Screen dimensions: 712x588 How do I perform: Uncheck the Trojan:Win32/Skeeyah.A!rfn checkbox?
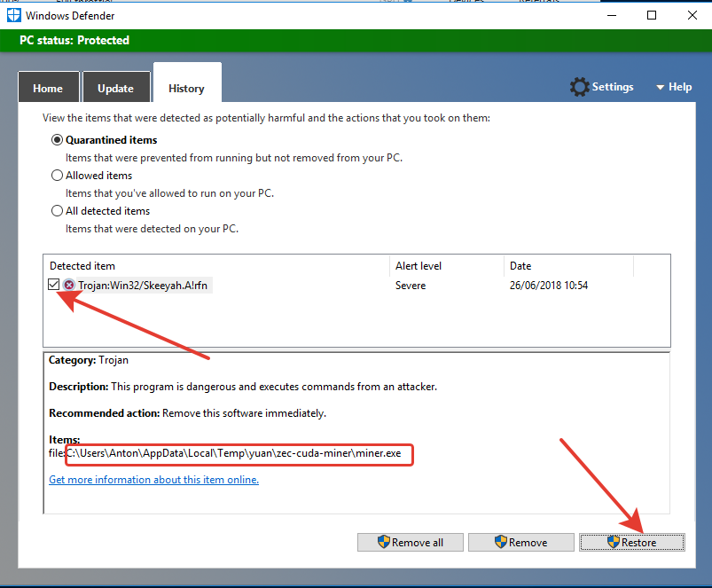coord(53,285)
